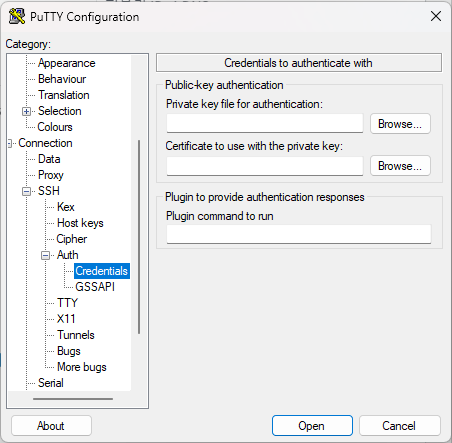Select Appearance in category tree
This screenshot has width=452, height=443.
point(67,63)
